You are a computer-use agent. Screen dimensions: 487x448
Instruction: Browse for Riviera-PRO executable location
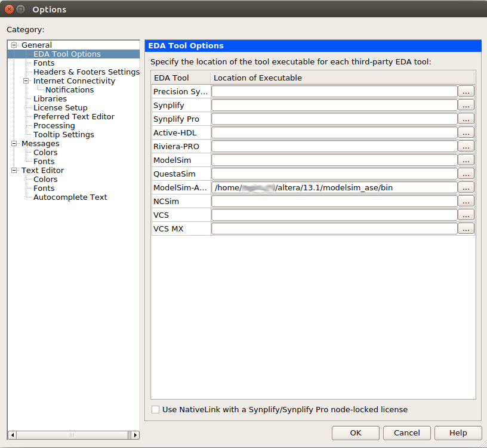click(466, 147)
